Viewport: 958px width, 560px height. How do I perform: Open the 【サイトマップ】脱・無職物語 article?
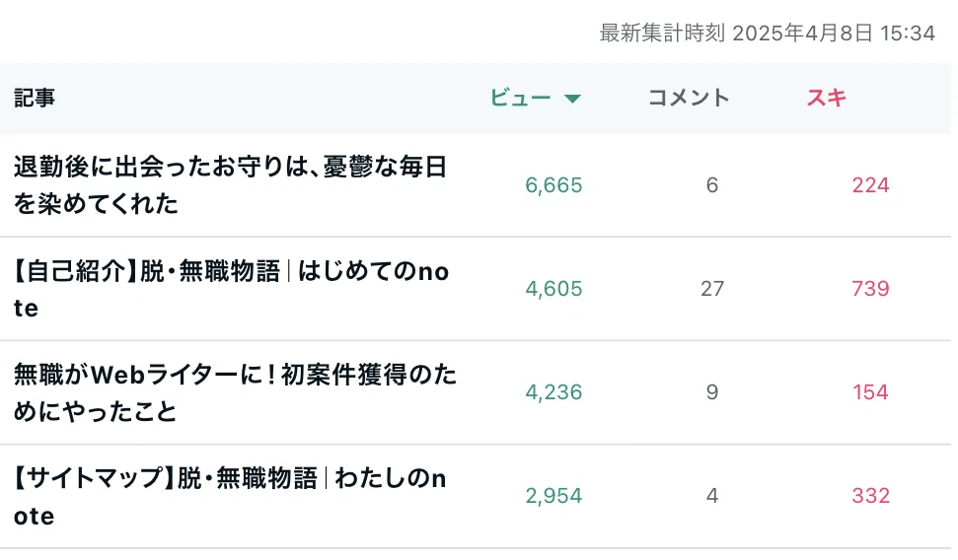coord(230,497)
